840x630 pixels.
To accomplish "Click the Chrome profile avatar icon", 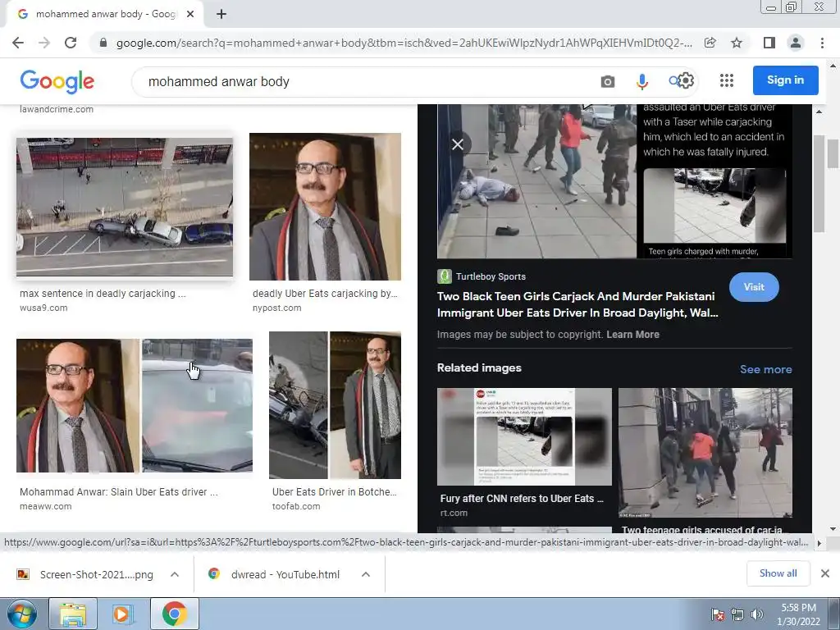I will point(796,43).
